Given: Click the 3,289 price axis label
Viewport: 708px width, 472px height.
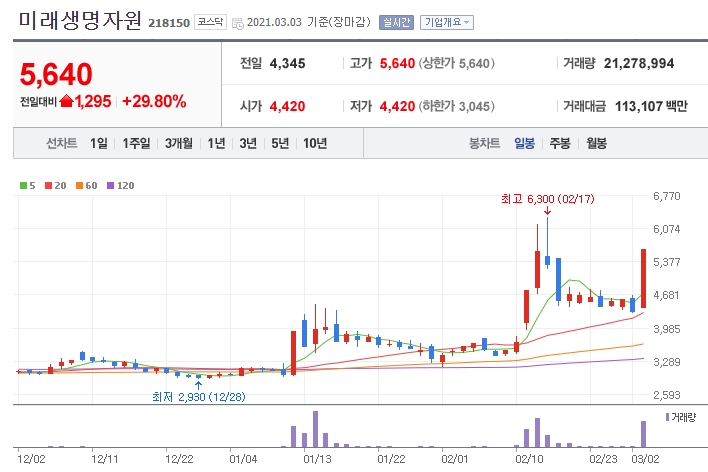Looking at the screenshot, I should click(666, 362).
